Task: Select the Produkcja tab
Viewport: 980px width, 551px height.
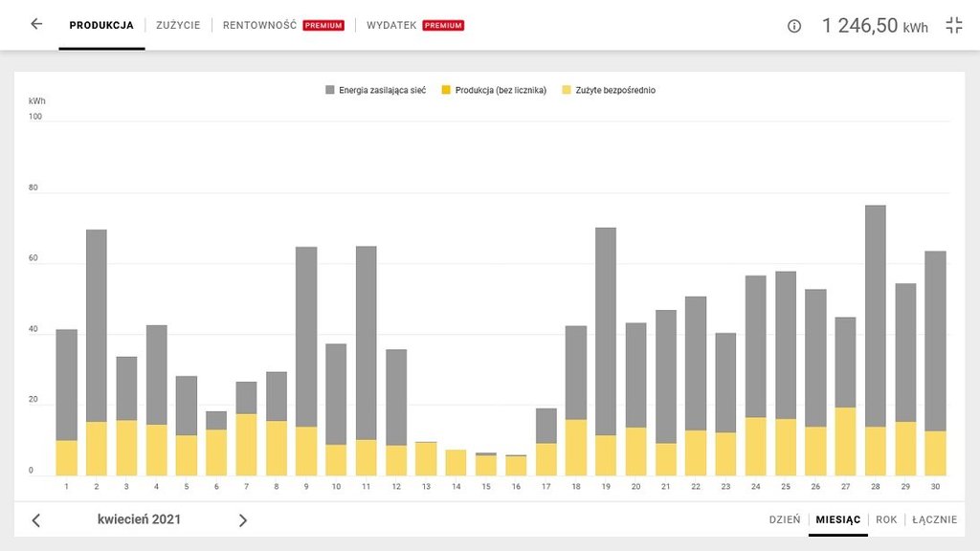Action: coord(101,26)
